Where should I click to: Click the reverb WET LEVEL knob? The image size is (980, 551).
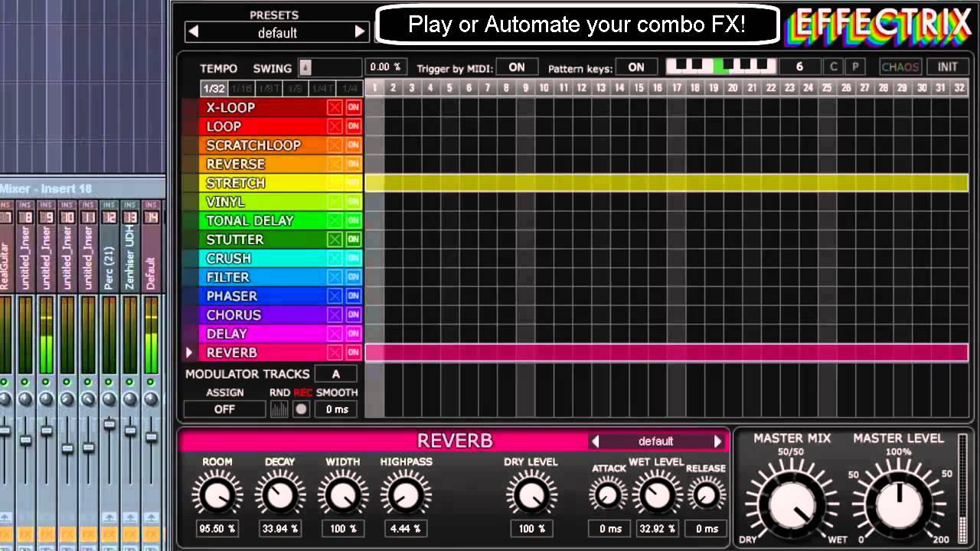click(x=656, y=496)
